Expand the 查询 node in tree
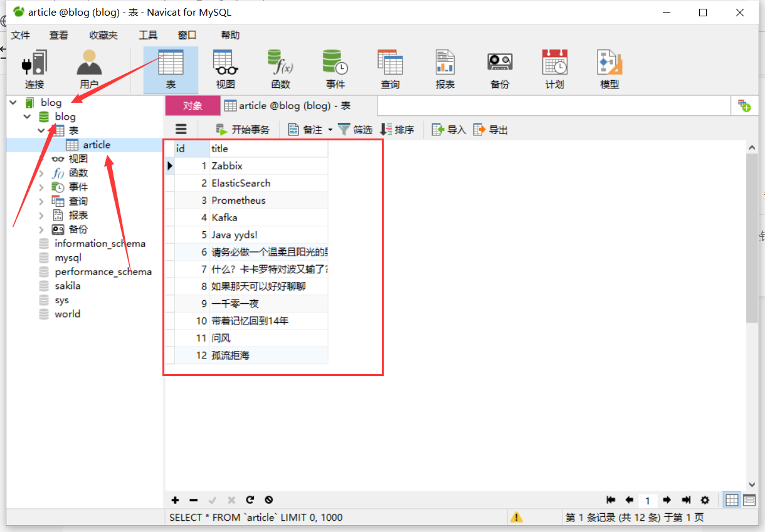The height and width of the screenshot is (532, 765). click(x=41, y=201)
